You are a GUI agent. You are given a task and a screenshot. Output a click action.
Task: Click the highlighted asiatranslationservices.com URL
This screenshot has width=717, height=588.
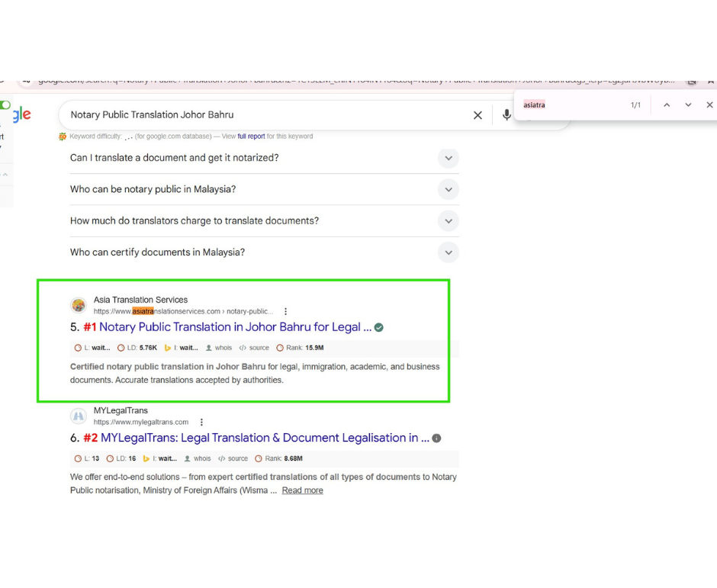pyautogui.click(x=183, y=311)
